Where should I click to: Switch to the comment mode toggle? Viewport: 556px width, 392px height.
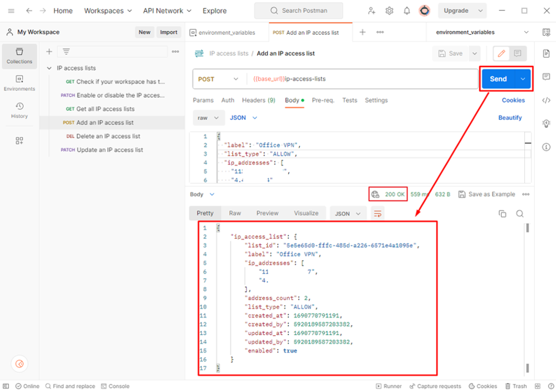click(x=518, y=53)
